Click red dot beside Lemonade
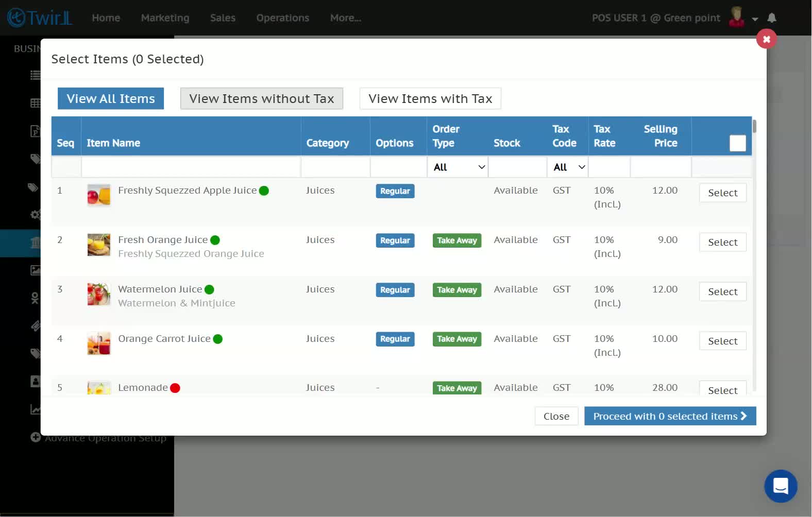This screenshot has height=517, width=812. [175, 388]
